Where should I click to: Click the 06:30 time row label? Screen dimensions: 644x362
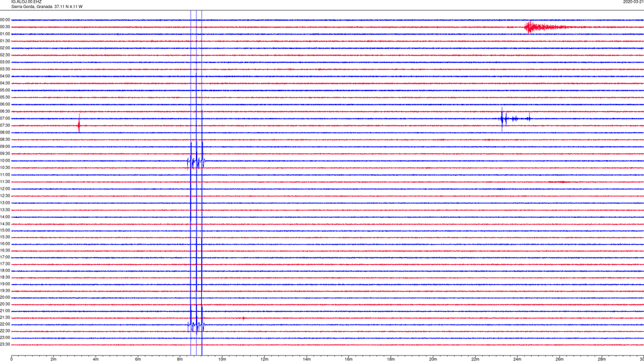(5, 111)
